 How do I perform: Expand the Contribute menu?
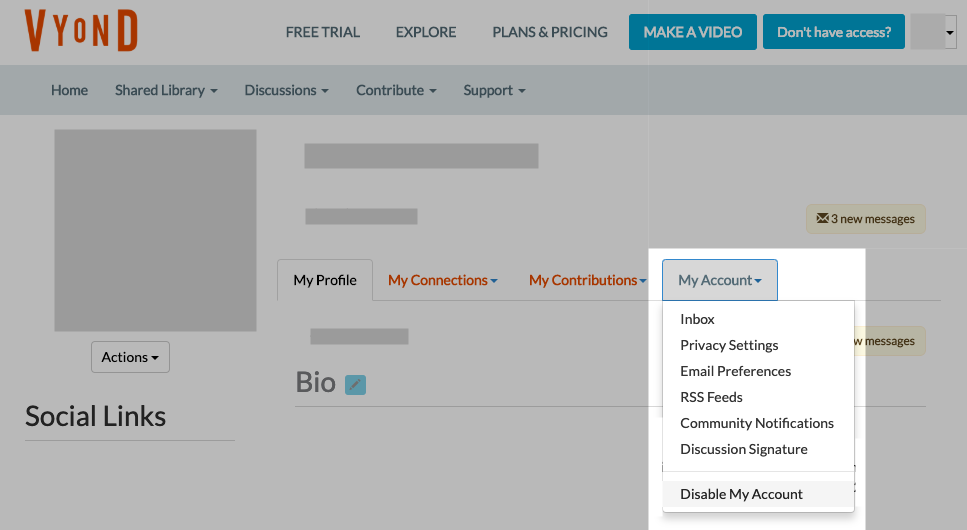tap(396, 90)
